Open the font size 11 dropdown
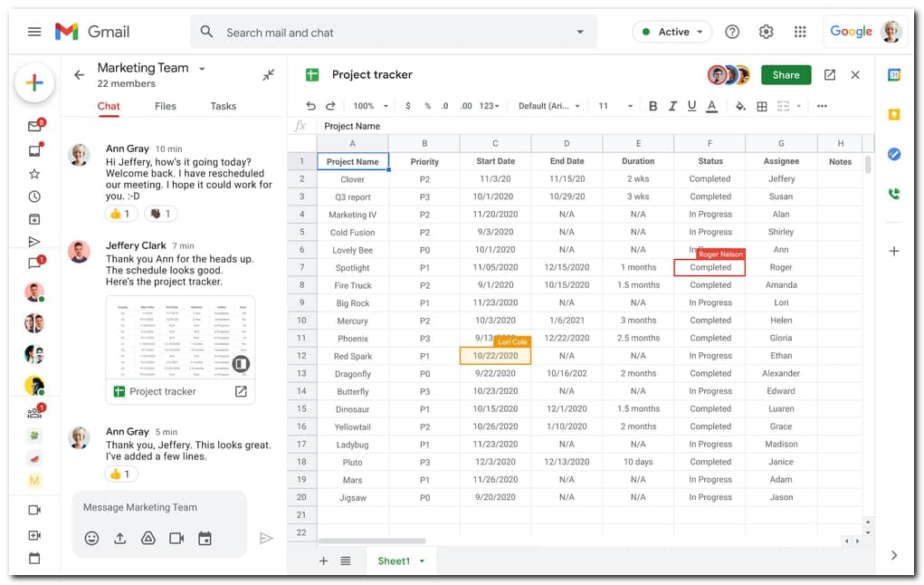This screenshot has height=585, width=924. [615, 106]
